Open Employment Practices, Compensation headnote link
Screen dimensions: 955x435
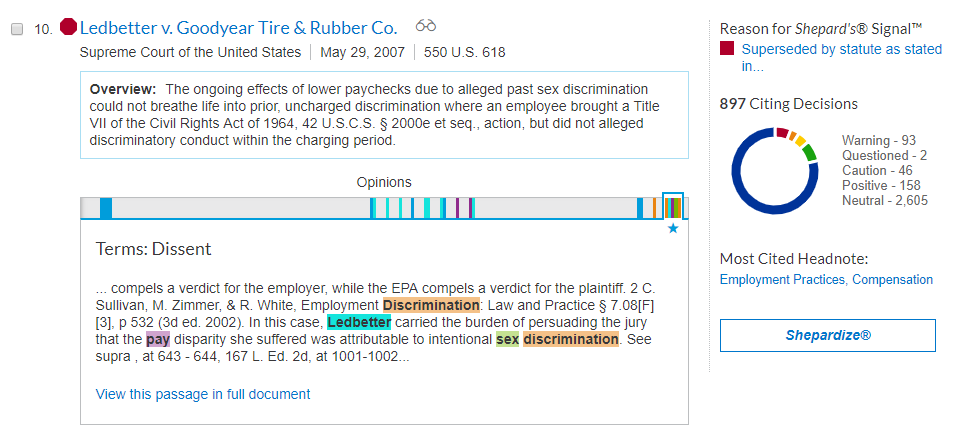tap(826, 280)
